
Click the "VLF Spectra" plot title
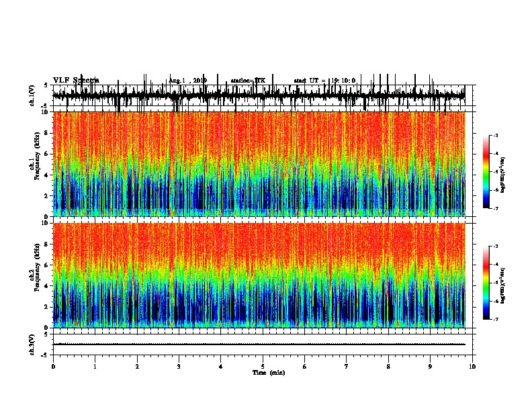[x=76, y=80]
